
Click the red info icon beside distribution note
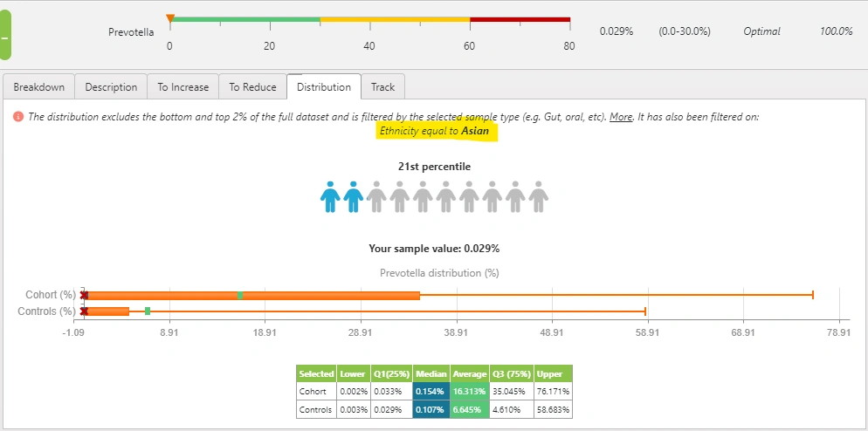18,117
